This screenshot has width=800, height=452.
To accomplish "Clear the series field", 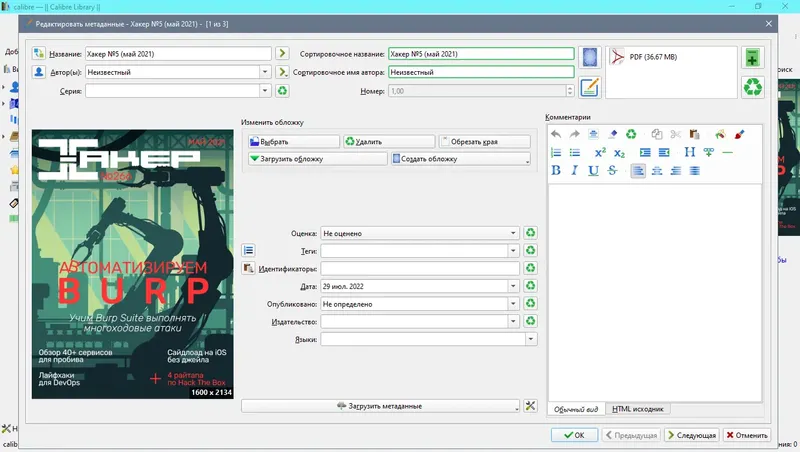I will (282, 91).
